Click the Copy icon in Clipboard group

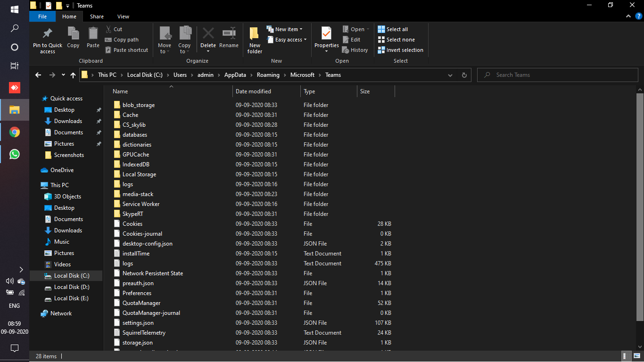[x=73, y=33]
